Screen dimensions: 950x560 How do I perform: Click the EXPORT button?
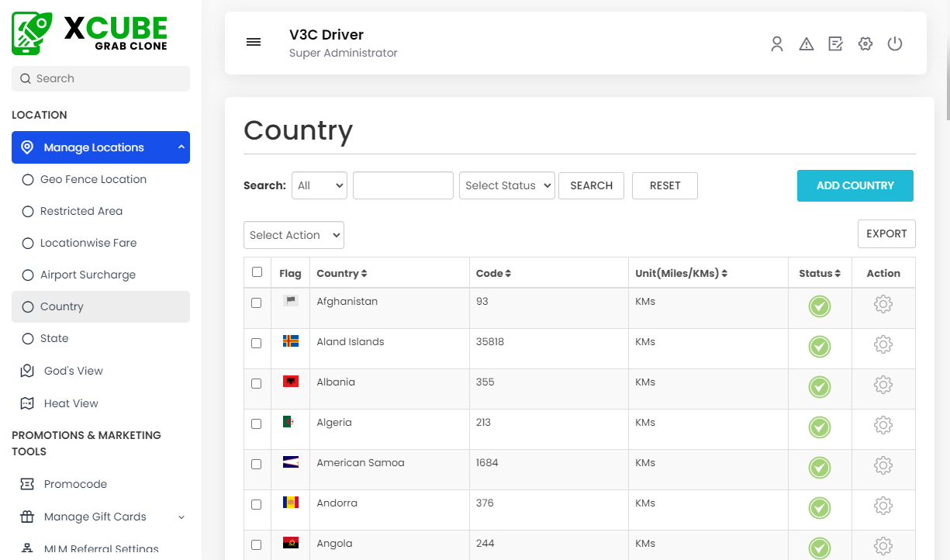coord(886,233)
